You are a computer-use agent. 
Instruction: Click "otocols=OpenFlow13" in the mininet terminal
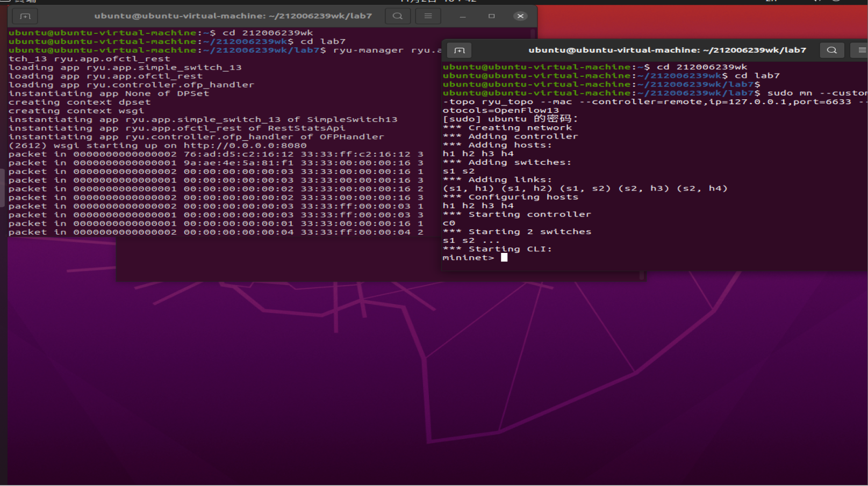[501, 110]
